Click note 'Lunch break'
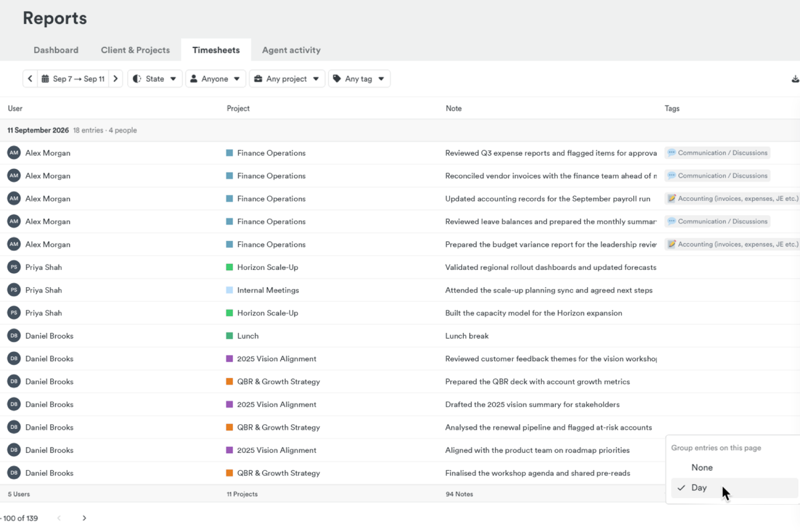This screenshot has width=800, height=532. pos(467,336)
